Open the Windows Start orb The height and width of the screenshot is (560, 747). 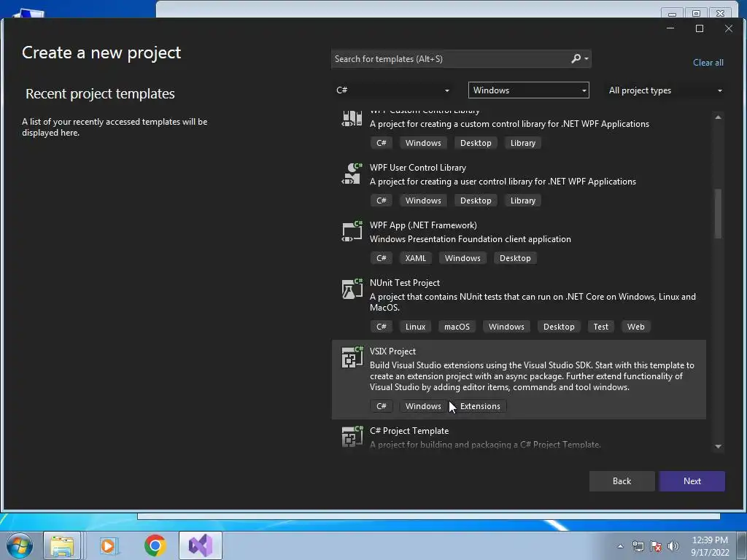click(20, 545)
